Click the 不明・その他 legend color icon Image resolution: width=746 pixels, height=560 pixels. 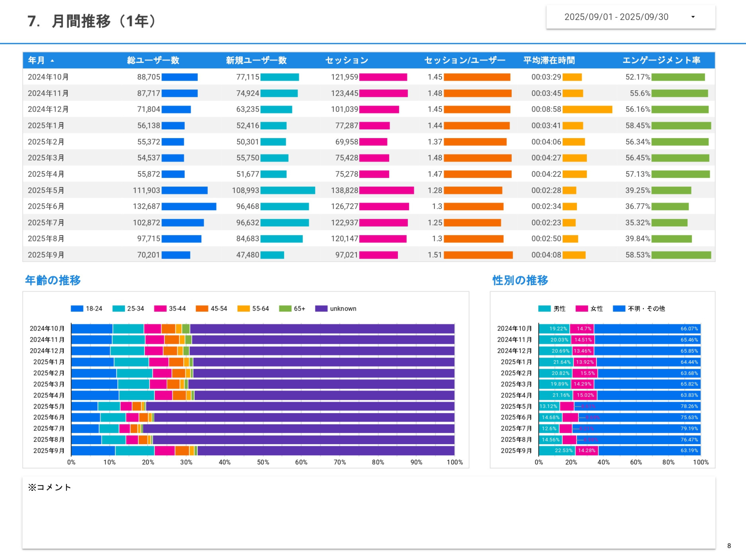(619, 309)
